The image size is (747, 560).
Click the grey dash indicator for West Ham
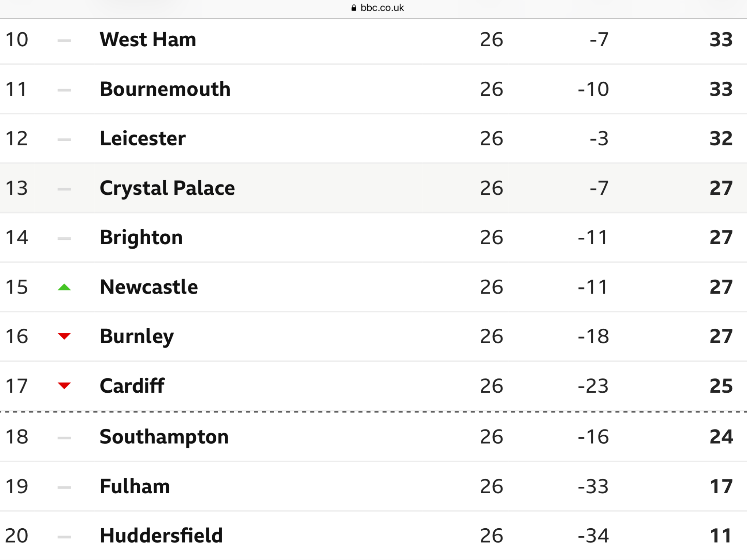click(x=64, y=40)
